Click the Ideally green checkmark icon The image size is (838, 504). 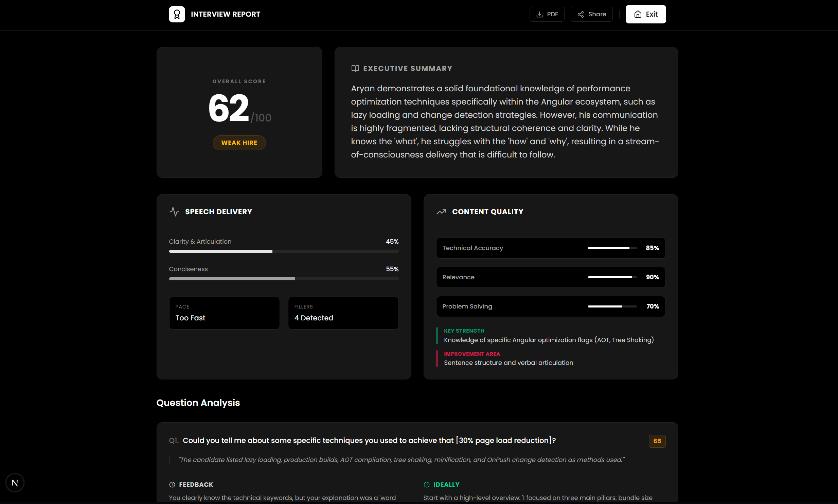pyautogui.click(x=427, y=485)
